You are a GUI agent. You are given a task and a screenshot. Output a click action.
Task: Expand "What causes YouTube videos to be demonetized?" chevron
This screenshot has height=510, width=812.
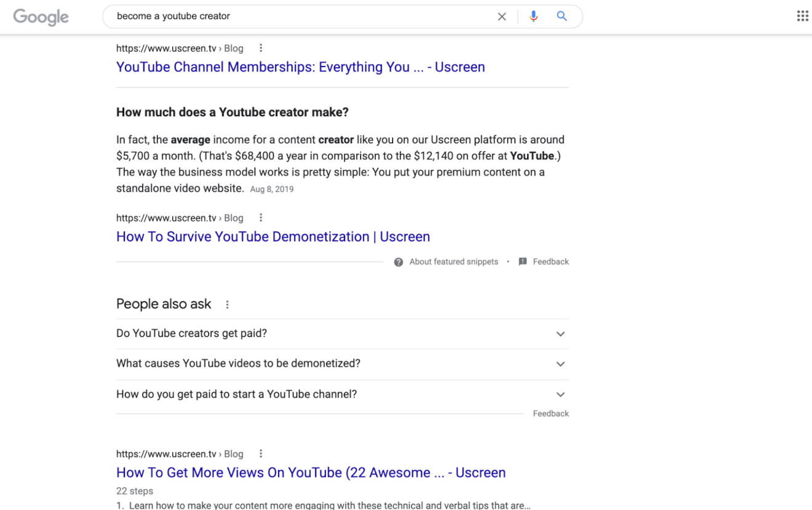click(560, 364)
